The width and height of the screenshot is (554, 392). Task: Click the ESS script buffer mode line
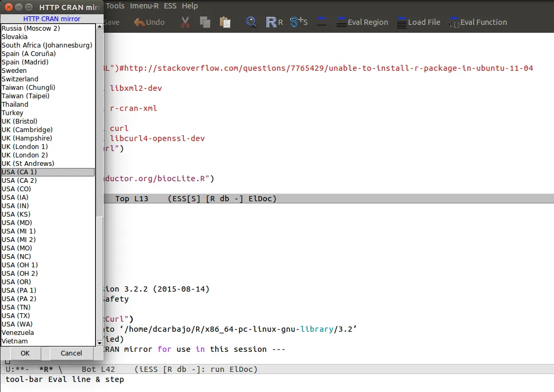[x=329, y=199]
